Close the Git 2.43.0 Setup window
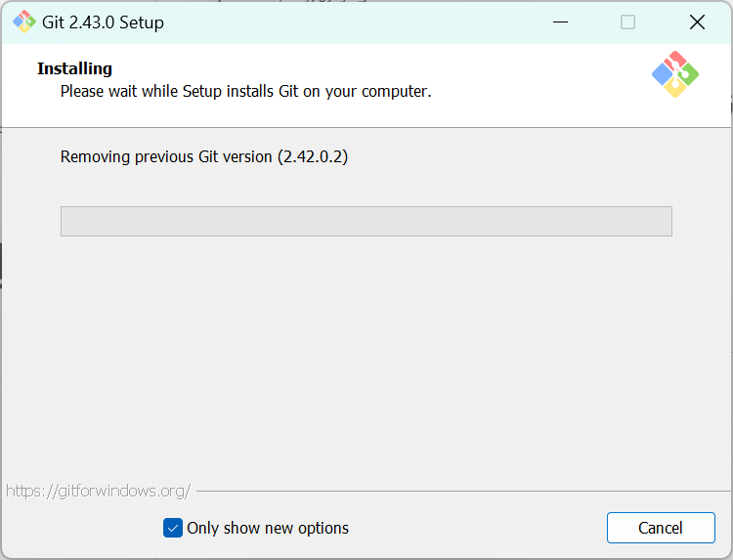The height and width of the screenshot is (560, 733). 697,22
